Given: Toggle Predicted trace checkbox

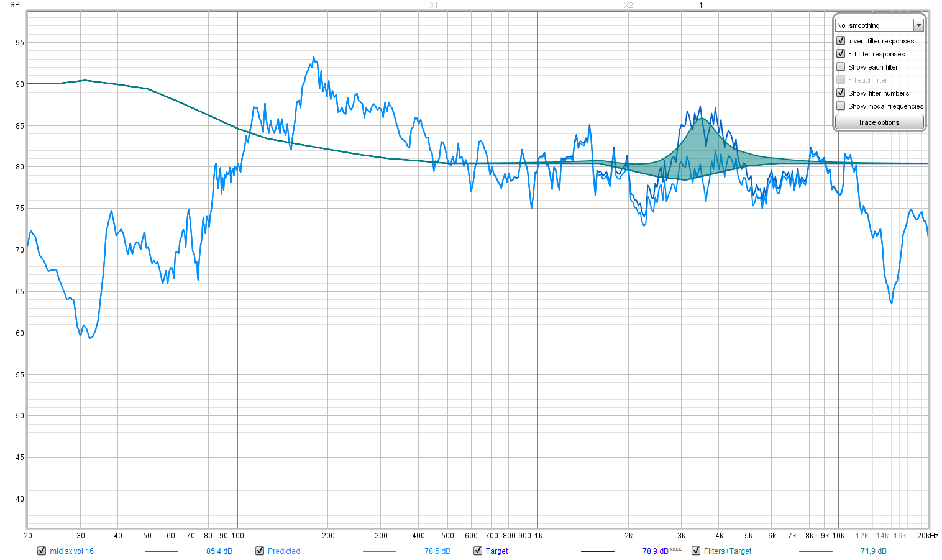Looking at the screenshot, I should (x=260, y=551).
